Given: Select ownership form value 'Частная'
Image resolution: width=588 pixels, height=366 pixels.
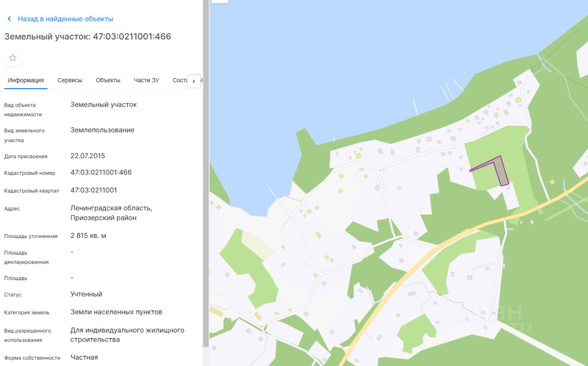Looking at the screenshot, I should (x=84, y=357).
